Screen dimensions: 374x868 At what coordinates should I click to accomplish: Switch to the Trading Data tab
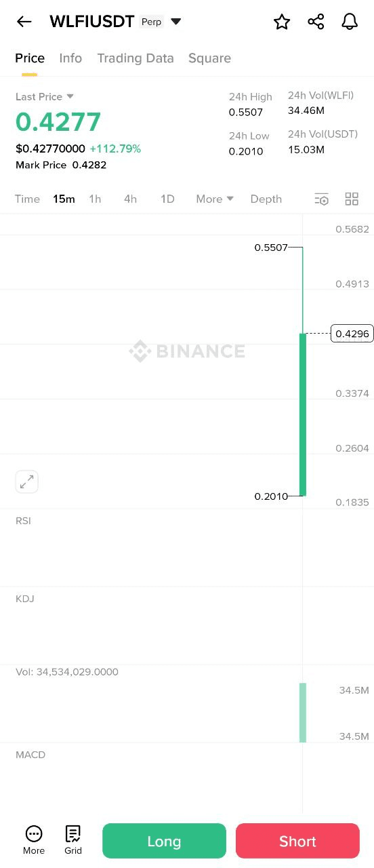(x=136, y=58)
